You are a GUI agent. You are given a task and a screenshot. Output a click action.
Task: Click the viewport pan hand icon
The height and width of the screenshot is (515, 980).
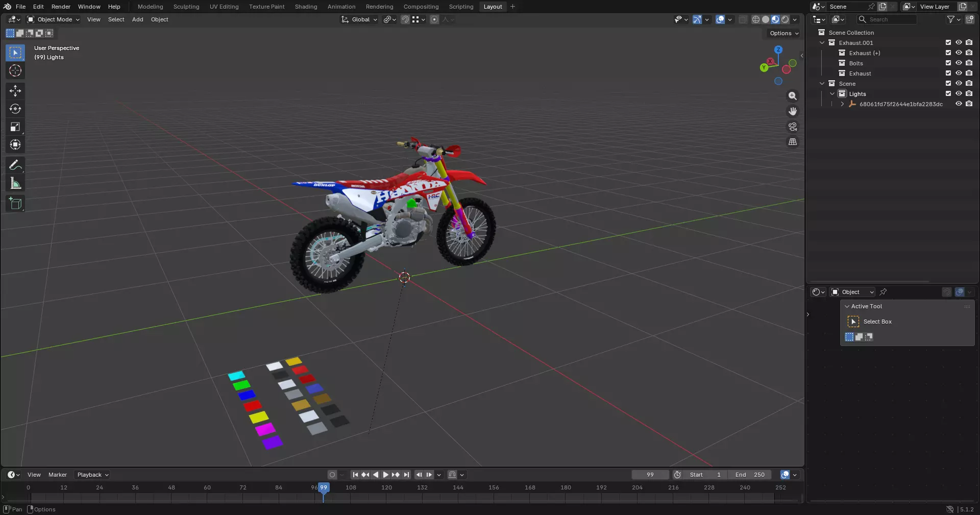pos(793,111)
